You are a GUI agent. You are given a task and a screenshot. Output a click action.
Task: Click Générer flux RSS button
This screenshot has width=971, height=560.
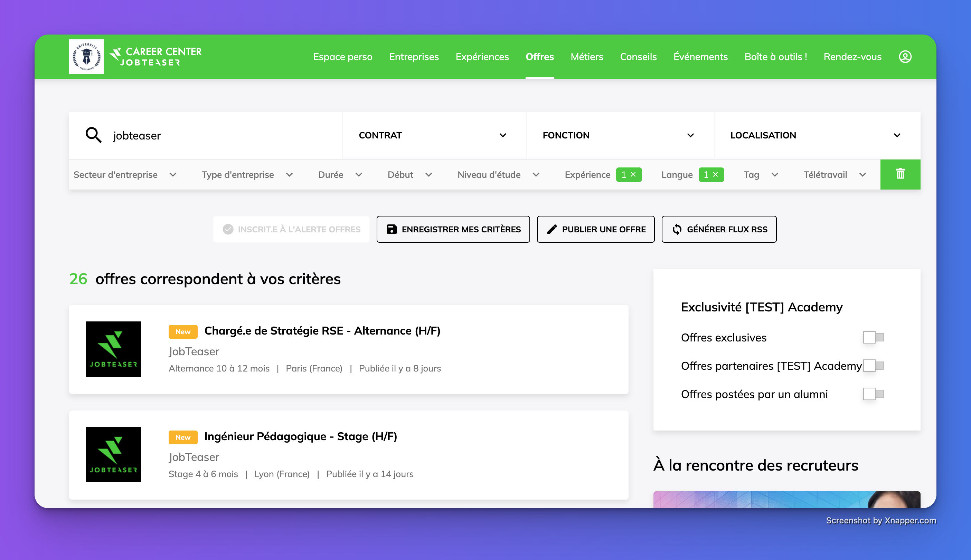(719, 229)
